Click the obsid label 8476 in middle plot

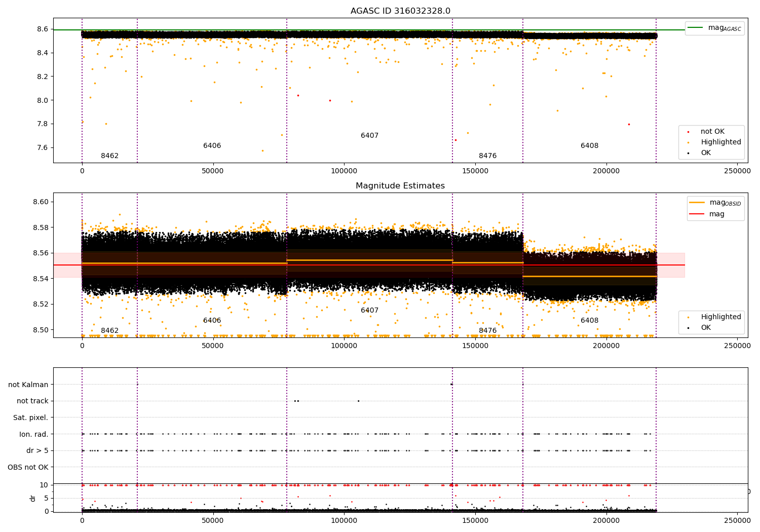[487, 331]
